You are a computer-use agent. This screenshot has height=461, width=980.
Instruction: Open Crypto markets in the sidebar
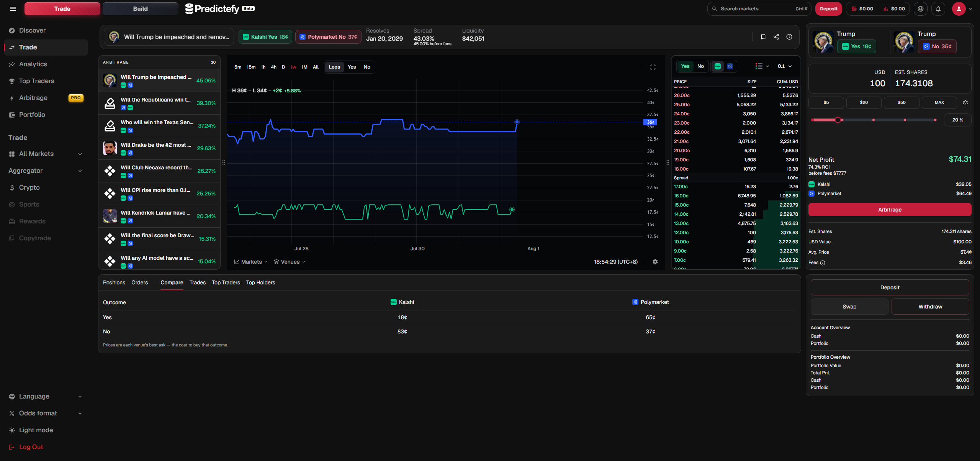(x=46, y=188)
